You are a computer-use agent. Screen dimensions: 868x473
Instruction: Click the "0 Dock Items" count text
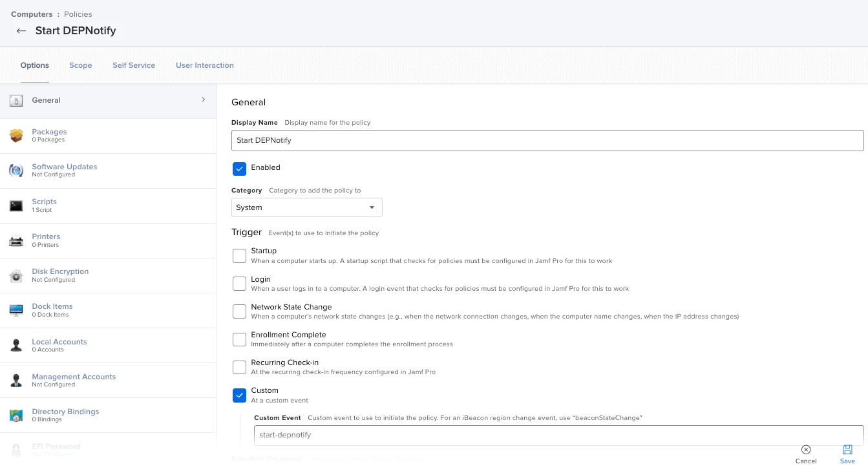(50, 315)
